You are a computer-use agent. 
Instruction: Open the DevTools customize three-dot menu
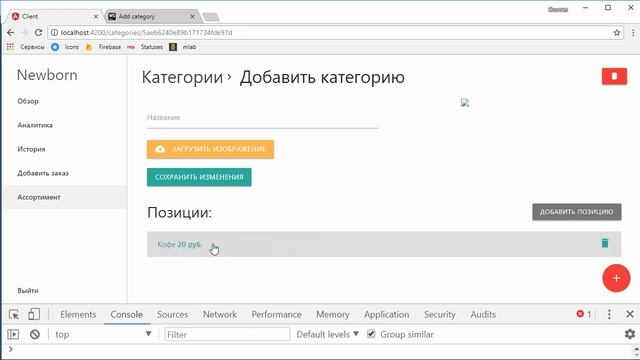(609, 314)
